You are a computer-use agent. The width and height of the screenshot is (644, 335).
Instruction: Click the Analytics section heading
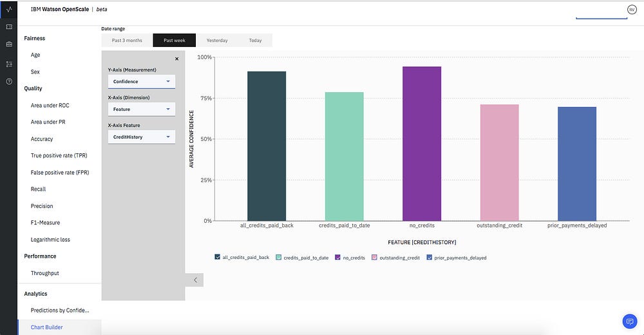[35, 294]
